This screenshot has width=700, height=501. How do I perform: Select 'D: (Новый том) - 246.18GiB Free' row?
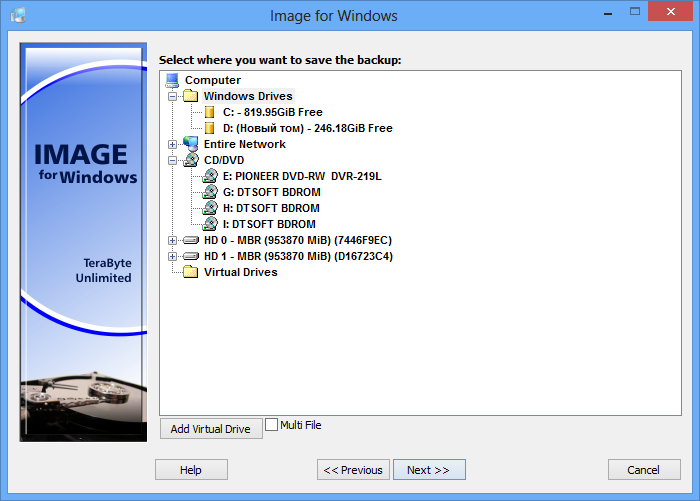308,128
